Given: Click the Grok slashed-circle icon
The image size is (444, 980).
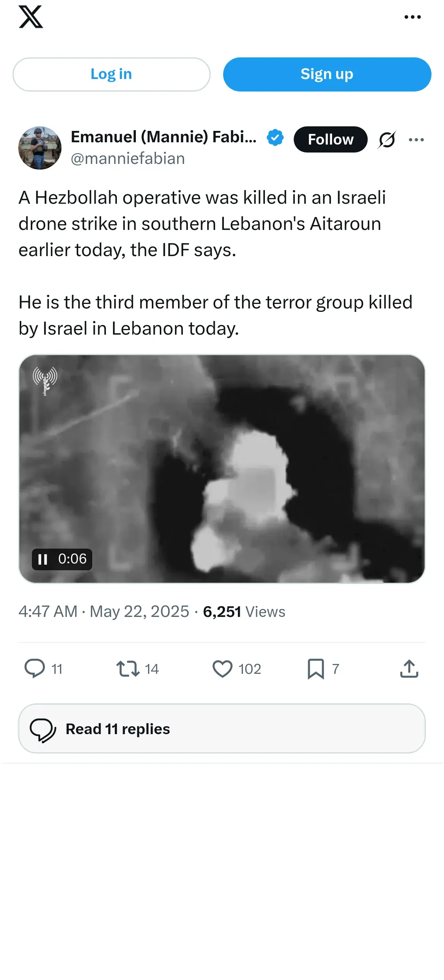Looking at the screenshot, I should [387, 140].
